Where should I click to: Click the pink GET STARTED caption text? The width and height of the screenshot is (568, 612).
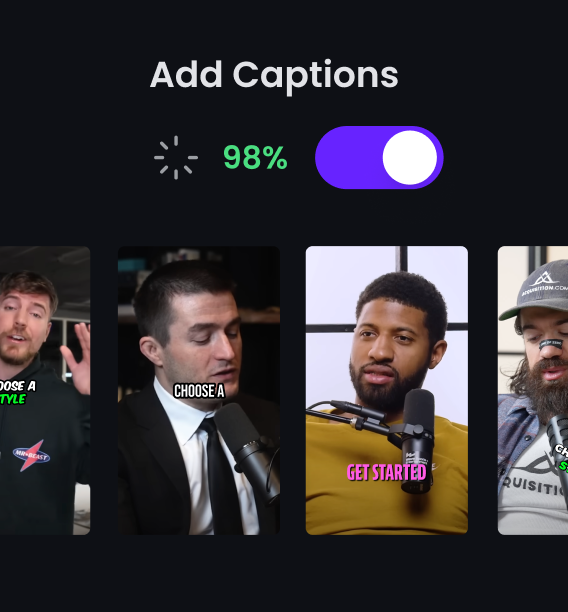point(386,472)
